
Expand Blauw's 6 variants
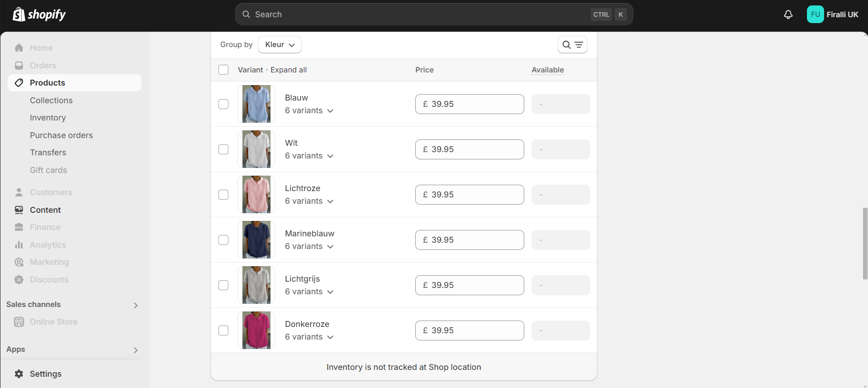click(309, 110)
